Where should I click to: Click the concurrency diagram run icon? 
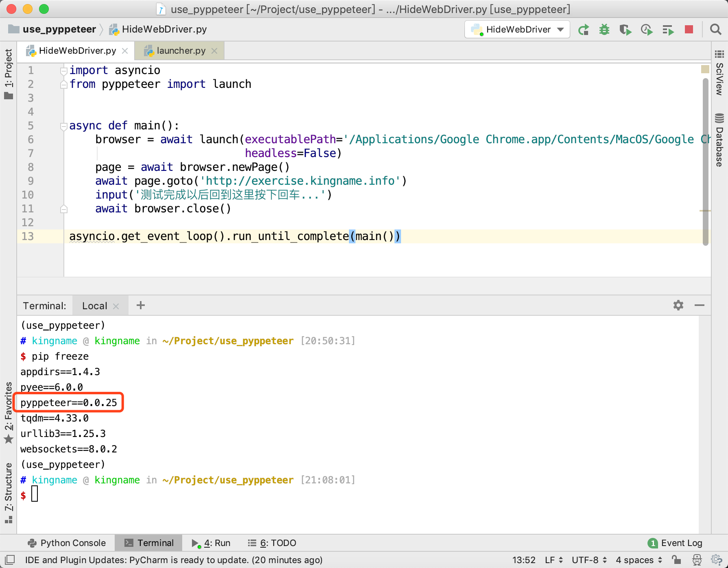click(x=668, y=30)
